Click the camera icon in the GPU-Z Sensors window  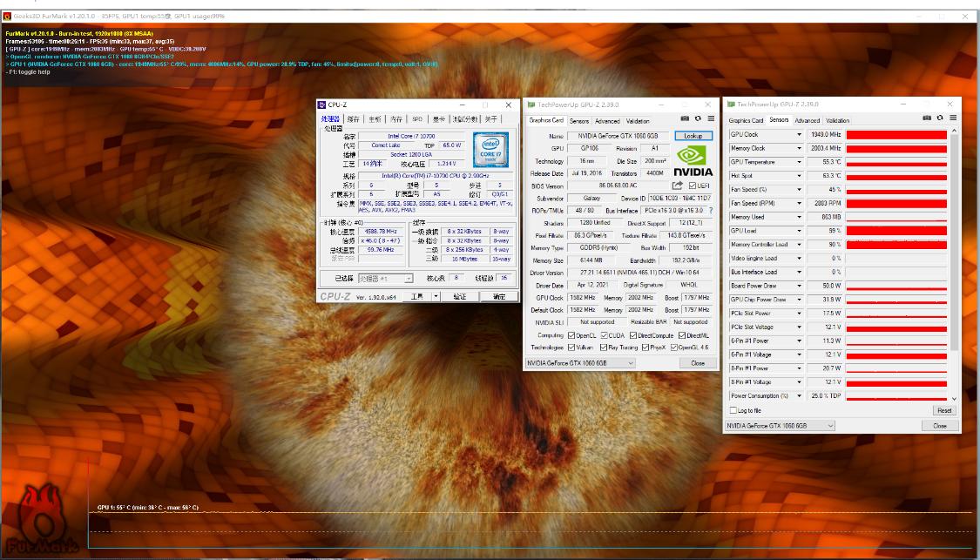click(x=926, y=117)
